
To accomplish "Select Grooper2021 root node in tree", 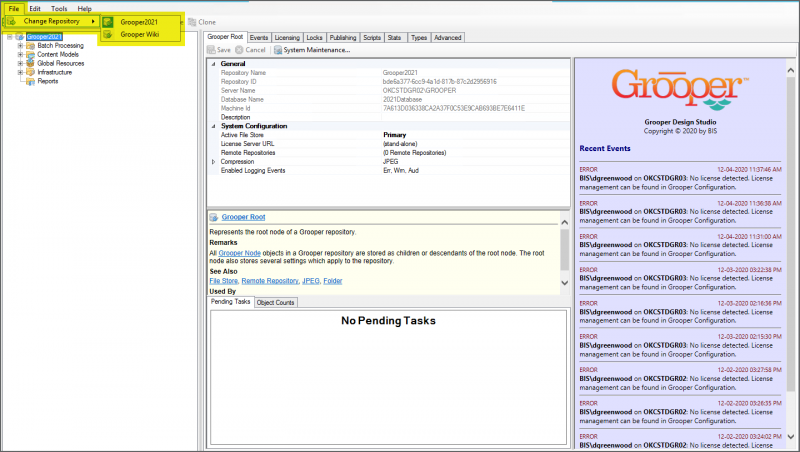I will click(x=44, y=37).
